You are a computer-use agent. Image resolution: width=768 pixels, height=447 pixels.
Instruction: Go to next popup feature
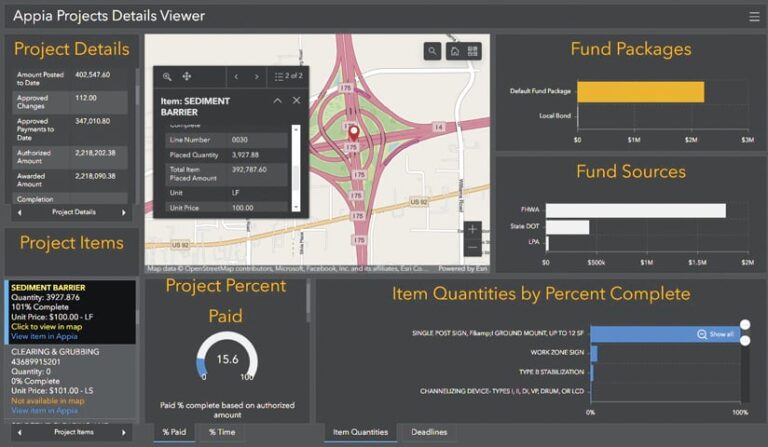click(x=256, y=76)
